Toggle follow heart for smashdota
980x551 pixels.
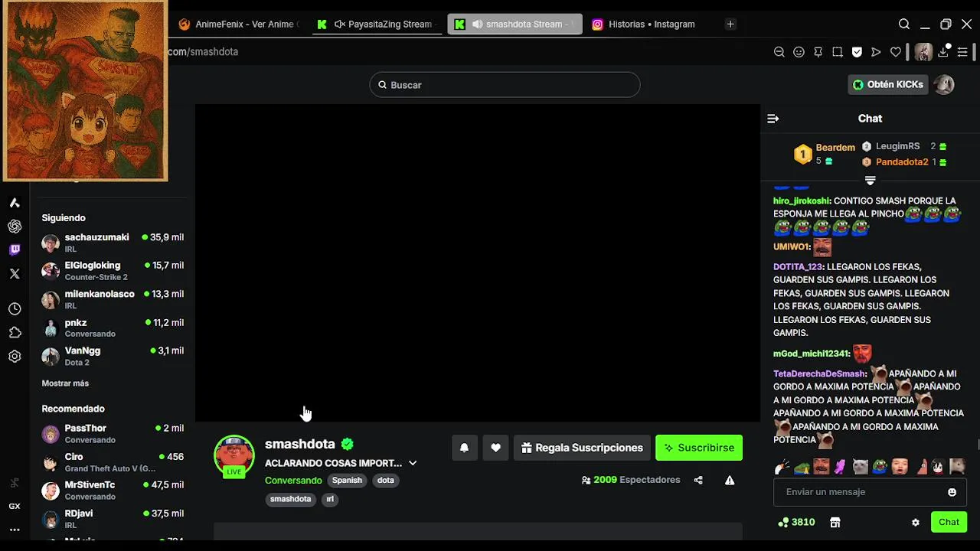pos(496,448)
